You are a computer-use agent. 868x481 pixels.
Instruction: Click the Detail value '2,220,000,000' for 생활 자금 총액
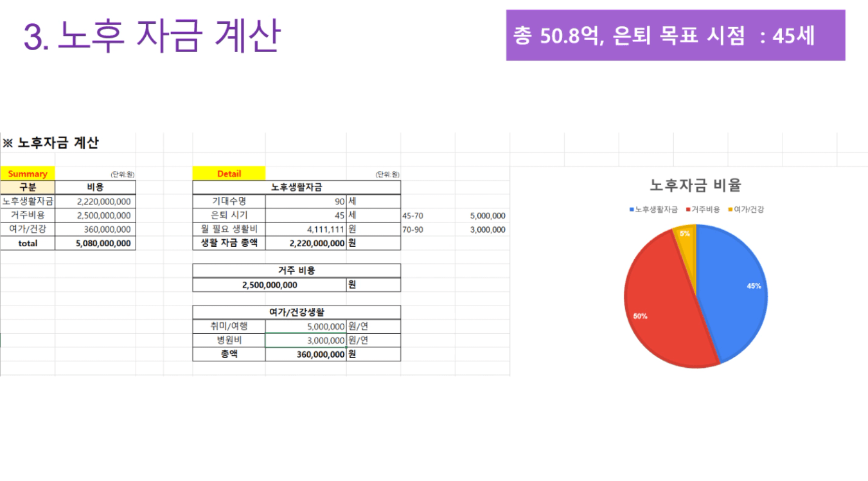click(306, 243)
